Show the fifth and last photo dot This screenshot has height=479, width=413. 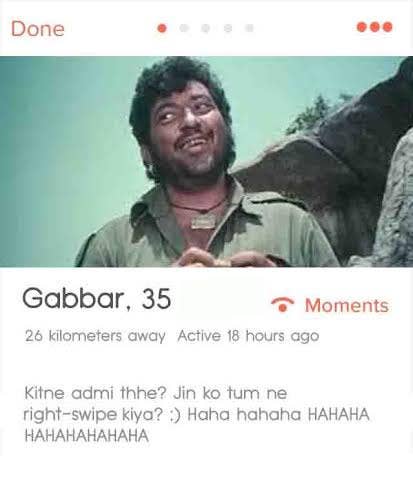point(250,28)
